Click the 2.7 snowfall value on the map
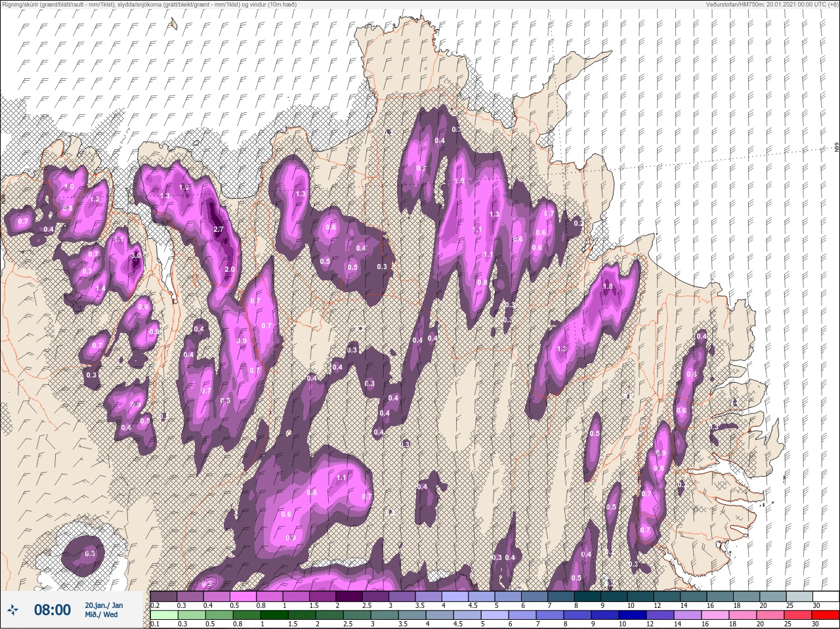Screen dimensions: 840x629 [219, 229]
